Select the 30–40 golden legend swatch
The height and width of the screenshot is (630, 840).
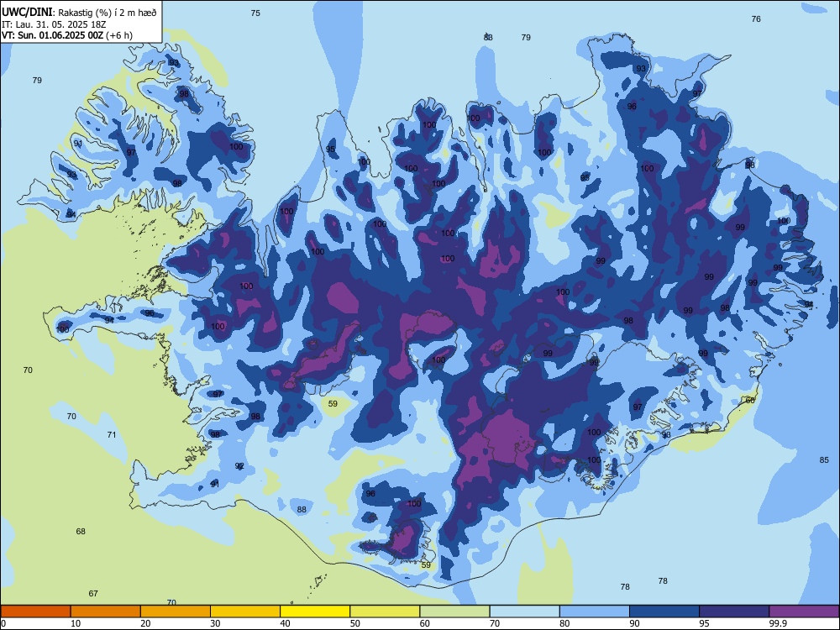[x=245, y=612]
